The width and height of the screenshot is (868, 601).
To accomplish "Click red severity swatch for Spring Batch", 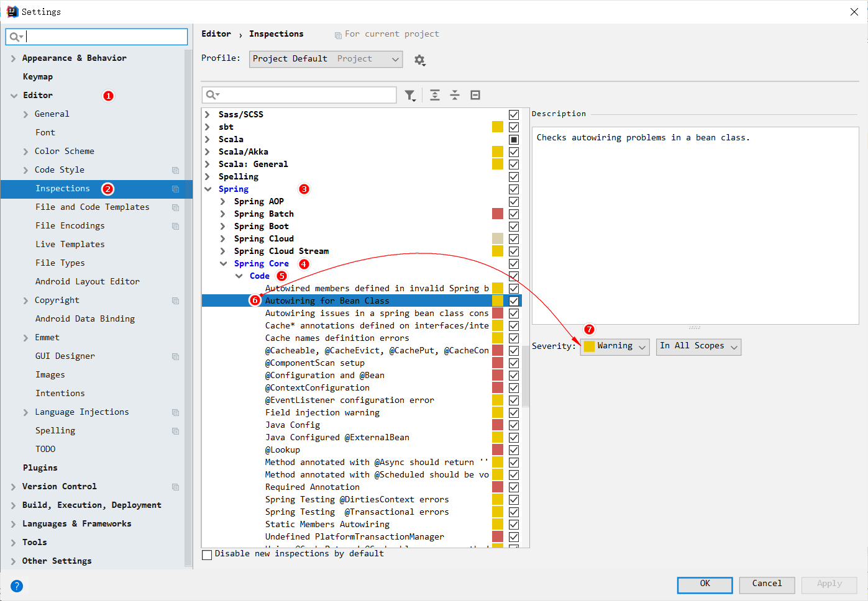I will [x=498, y=214].
